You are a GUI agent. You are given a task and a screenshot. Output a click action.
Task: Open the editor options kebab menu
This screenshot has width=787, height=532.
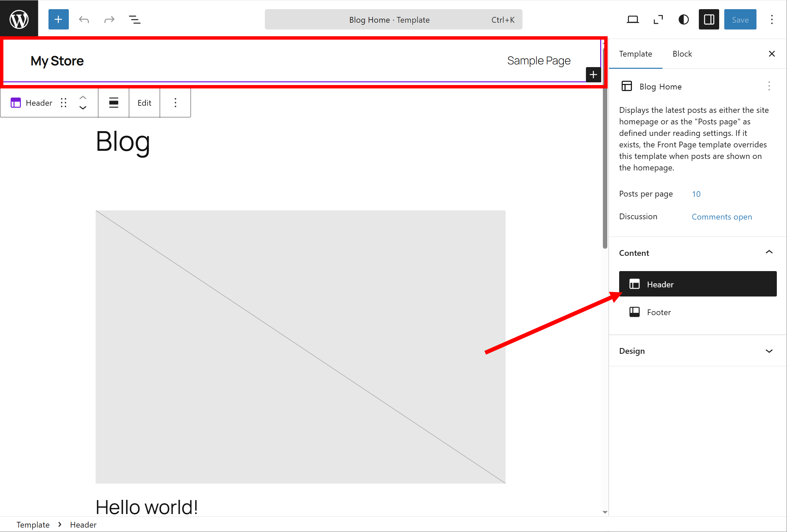pyautogui.click(x=772, y=20)
